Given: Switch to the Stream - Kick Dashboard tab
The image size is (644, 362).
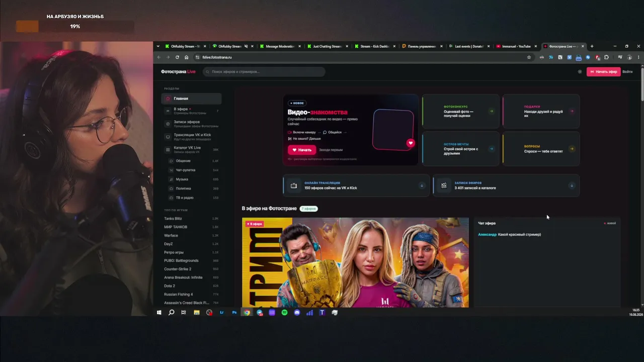Looking at the screenshot, I should (x=374, y=46).
